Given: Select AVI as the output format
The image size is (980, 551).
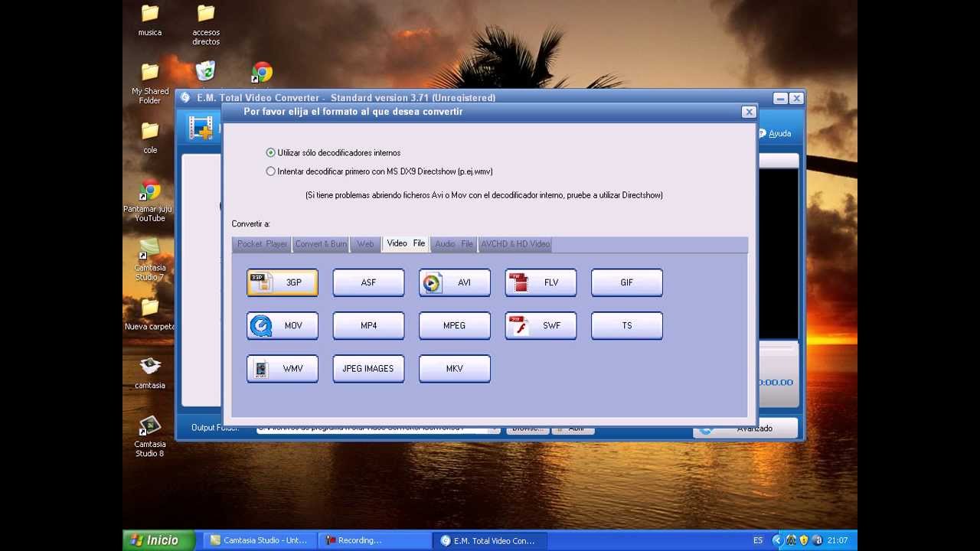Looking at the screenshot, I should pos(455,282).
